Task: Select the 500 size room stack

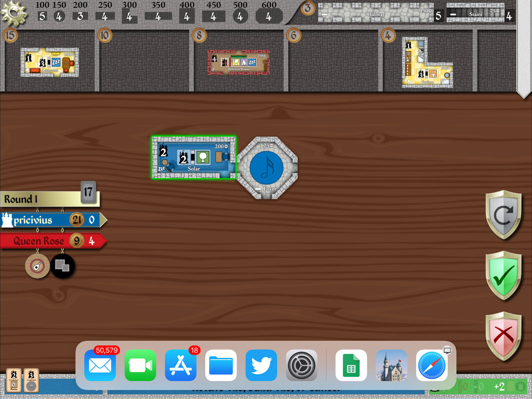Action: tap(240, 16)
